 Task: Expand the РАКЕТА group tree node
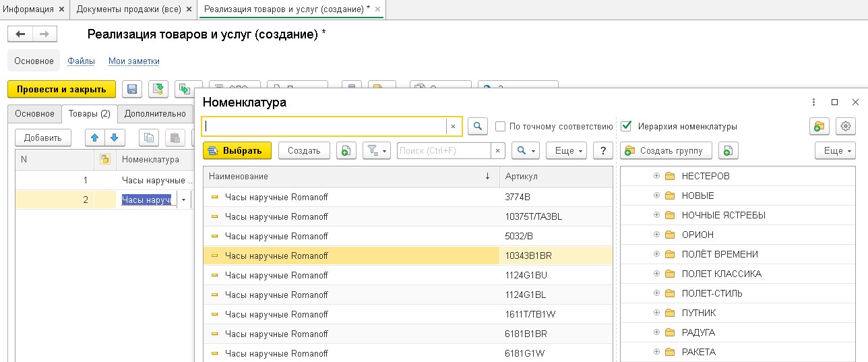pyautogui.click(x=656, y=352)
